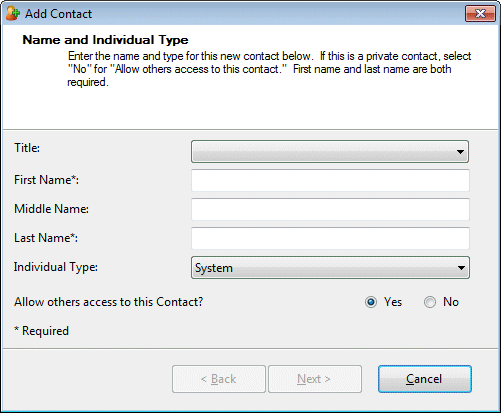The width and height of the screenshot is (501, 413).
Task: Focus the Middle Name input field
Action: pos(330,209)
